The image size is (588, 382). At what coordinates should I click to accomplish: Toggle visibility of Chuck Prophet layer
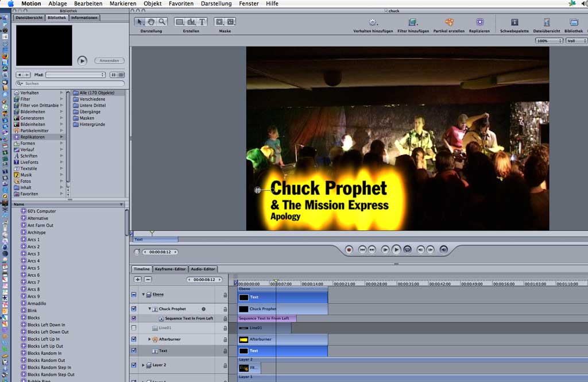click(x=134, y=309)
